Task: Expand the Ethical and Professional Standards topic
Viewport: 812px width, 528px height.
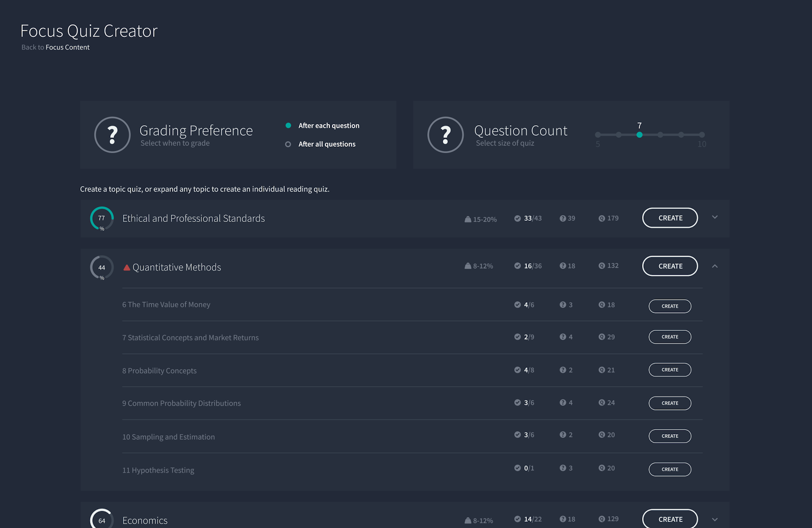Action: (714, 217)
